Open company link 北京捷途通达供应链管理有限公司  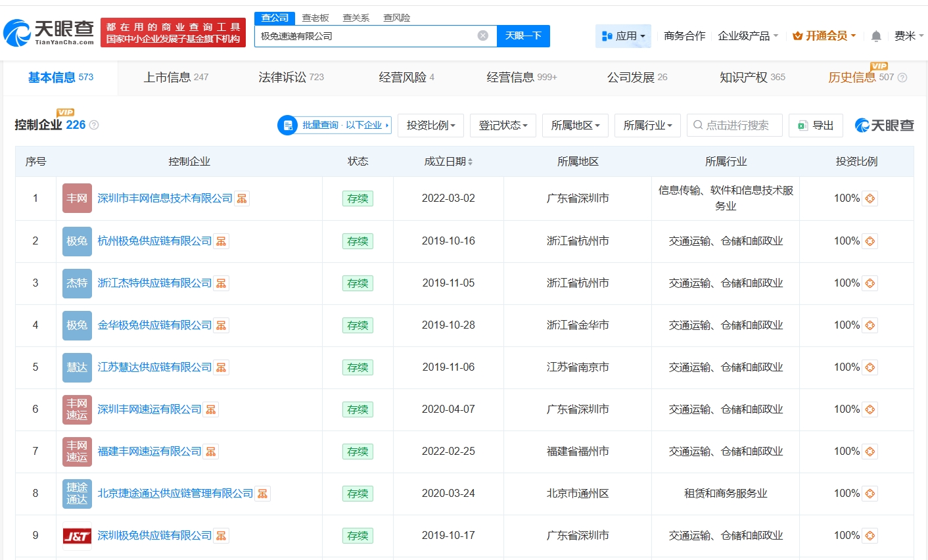click(175, 494)
